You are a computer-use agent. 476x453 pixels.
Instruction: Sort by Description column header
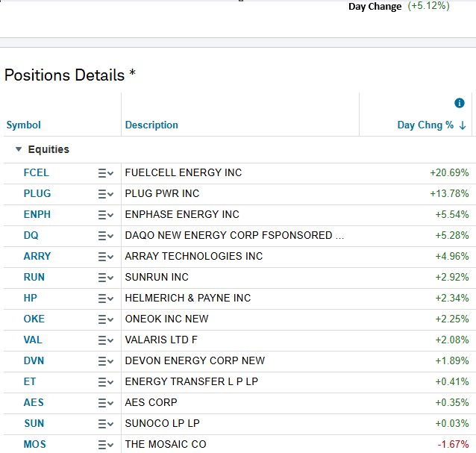[151, 125]
